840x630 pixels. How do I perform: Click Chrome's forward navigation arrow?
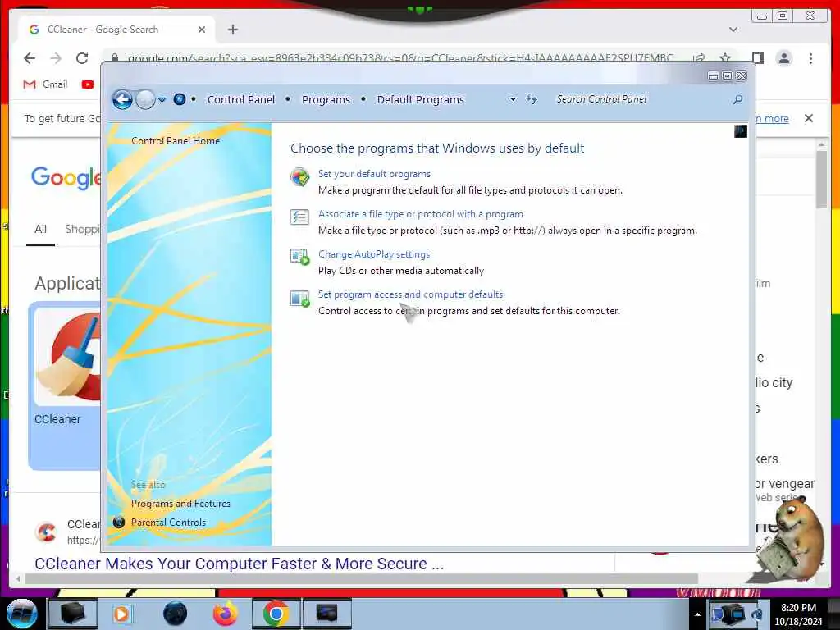click(56, 58)
